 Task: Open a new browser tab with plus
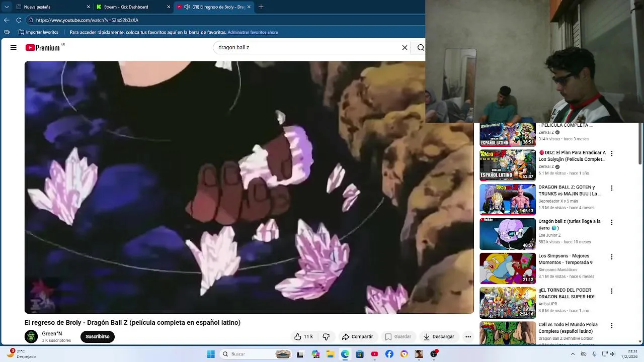pyautogui.click(x=261, y=7)
